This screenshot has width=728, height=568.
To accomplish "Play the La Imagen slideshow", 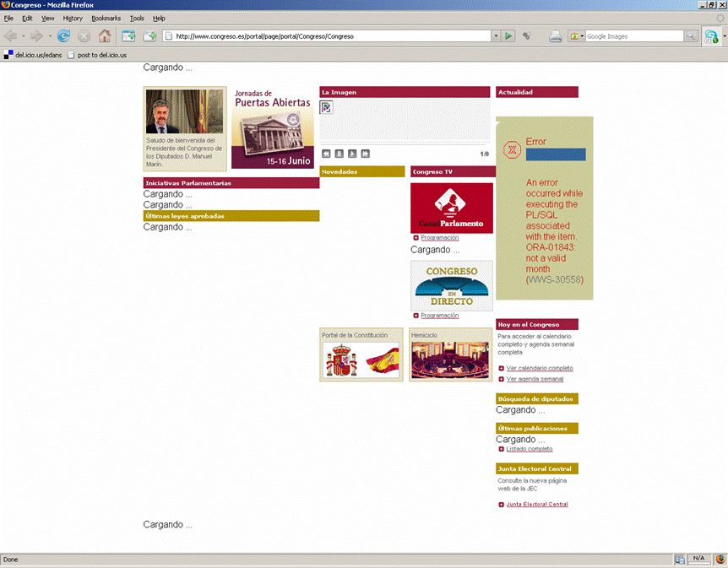I will (x=352, y=154).
